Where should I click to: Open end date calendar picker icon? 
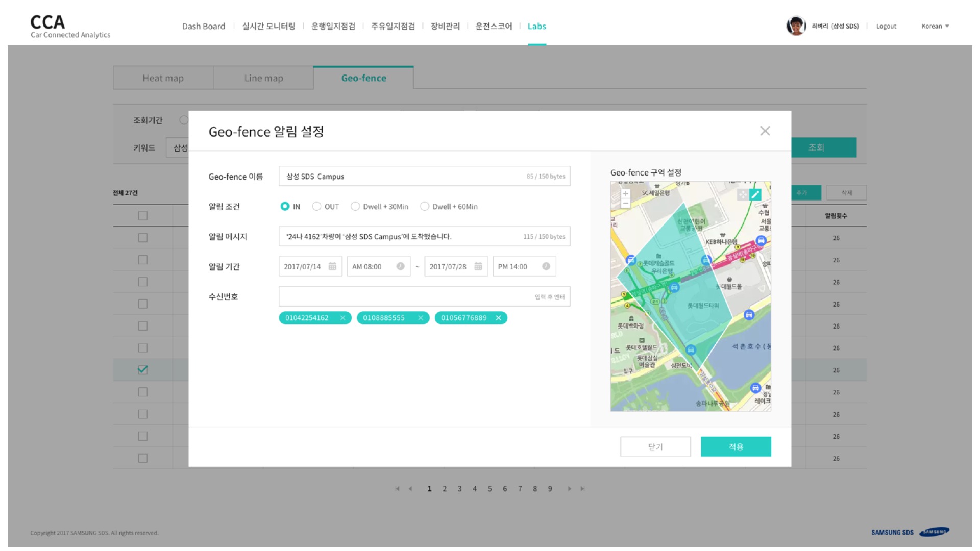[x=478, y=266]
